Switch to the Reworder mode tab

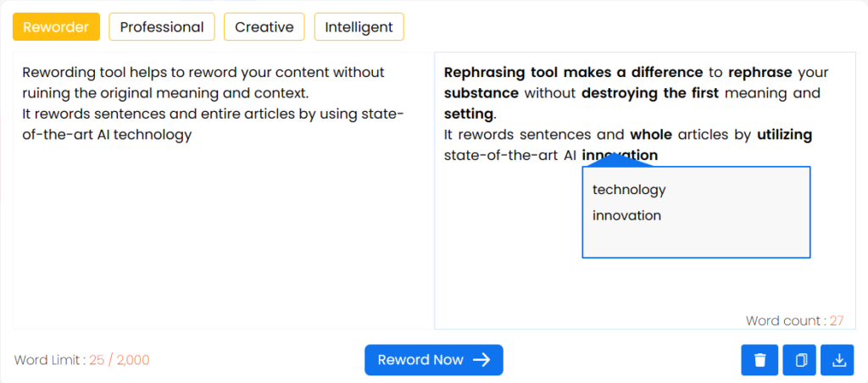coord(56,27)
